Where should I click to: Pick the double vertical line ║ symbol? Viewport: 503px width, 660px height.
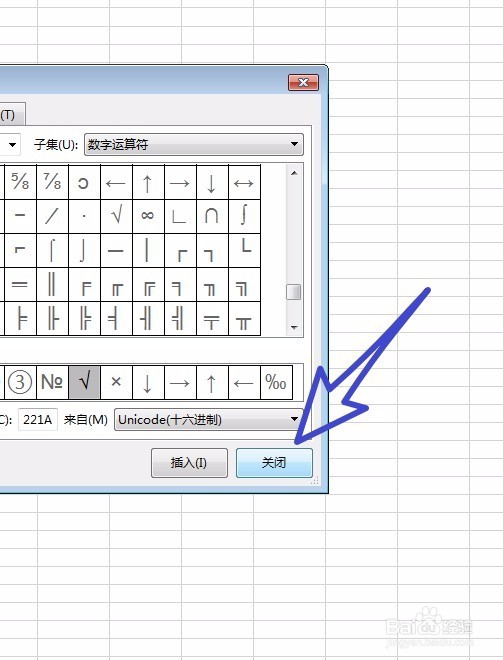[x=53, y=285]
